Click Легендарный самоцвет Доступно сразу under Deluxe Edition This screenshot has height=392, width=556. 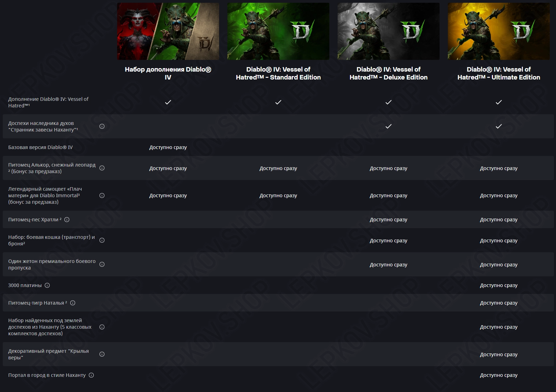click(389, 195)
